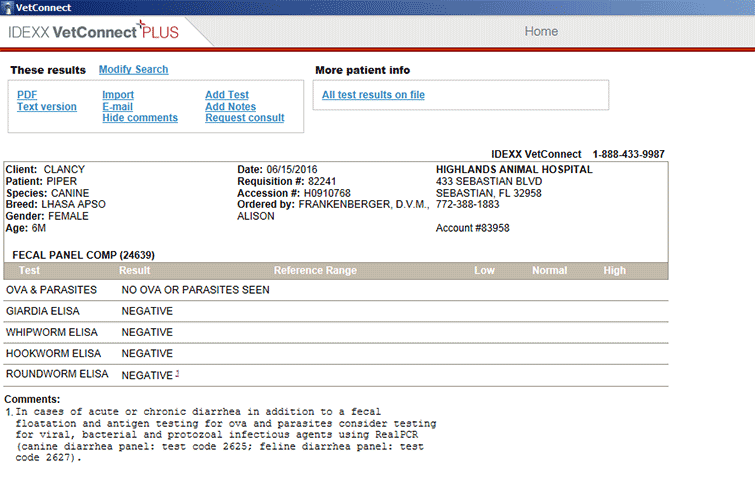
Task: Hide comments on the results
Action: click(x=140, y=118)
